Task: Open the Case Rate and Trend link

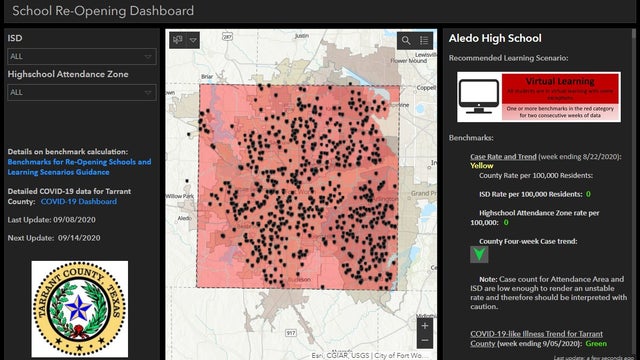Action: point(503,157)
